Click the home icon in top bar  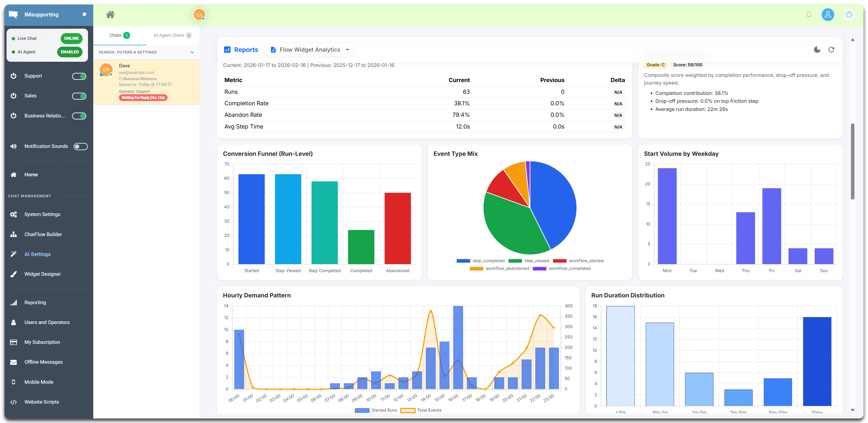click(x=110, y=14)
